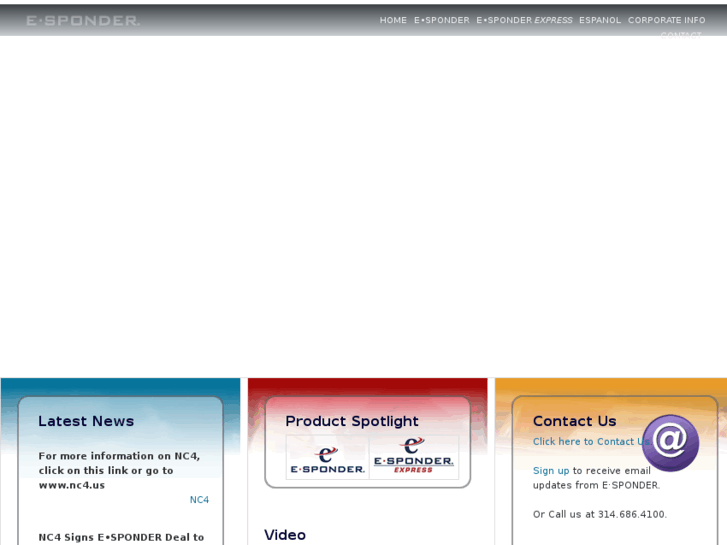Click here to Contact Us link
The height and width of the screenshot is (545, 727).
pyautogui.click(x=592, y=442)
